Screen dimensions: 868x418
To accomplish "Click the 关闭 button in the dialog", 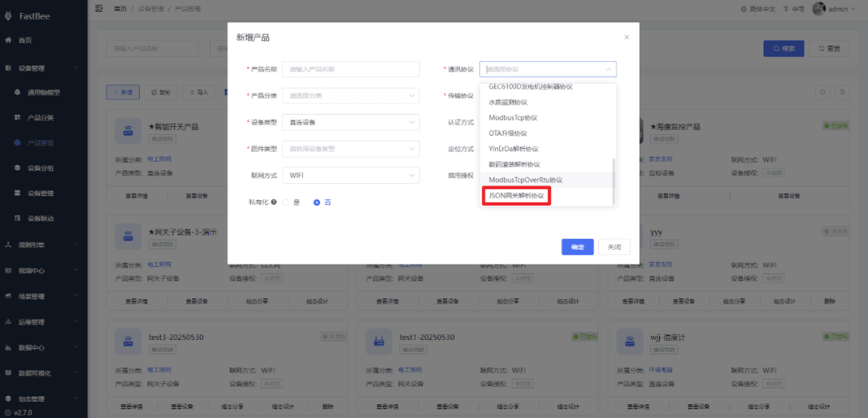I will pos(614,247).
